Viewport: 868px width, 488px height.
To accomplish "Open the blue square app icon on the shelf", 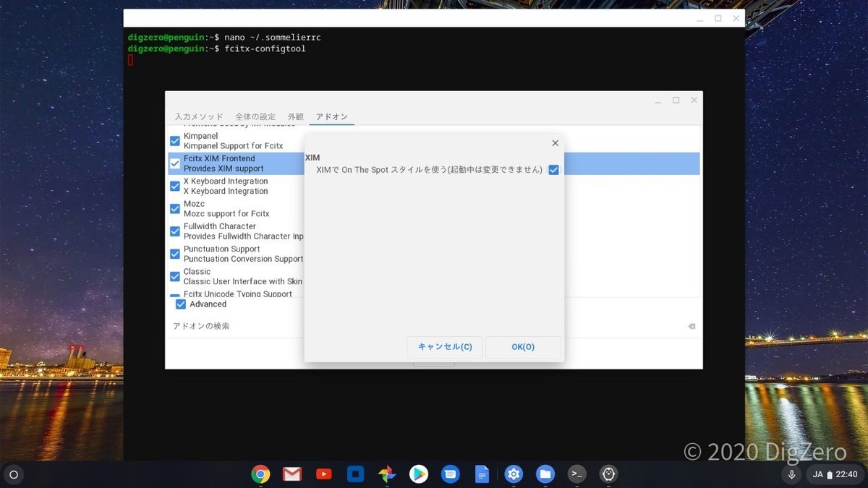I will click(355, 474).
